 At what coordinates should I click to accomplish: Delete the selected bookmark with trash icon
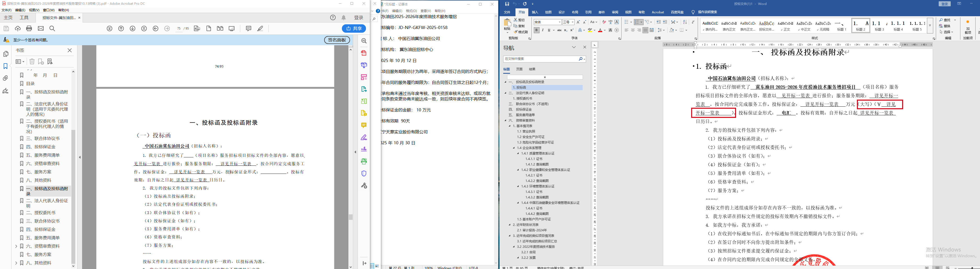click(32, 62)
